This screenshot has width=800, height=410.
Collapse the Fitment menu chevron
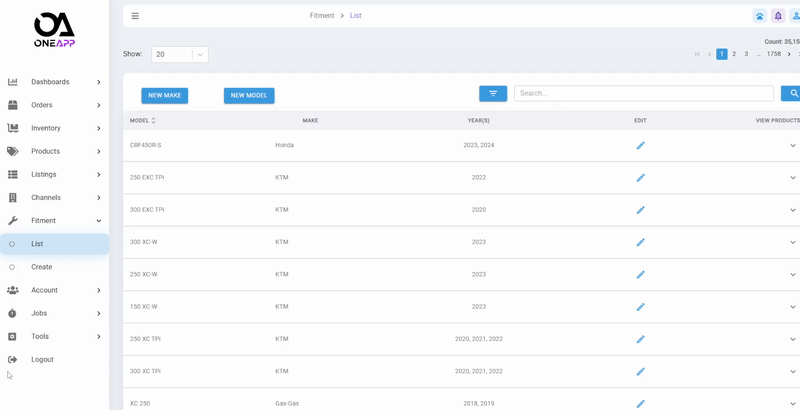pyautogui.click(x=98, y=221)
